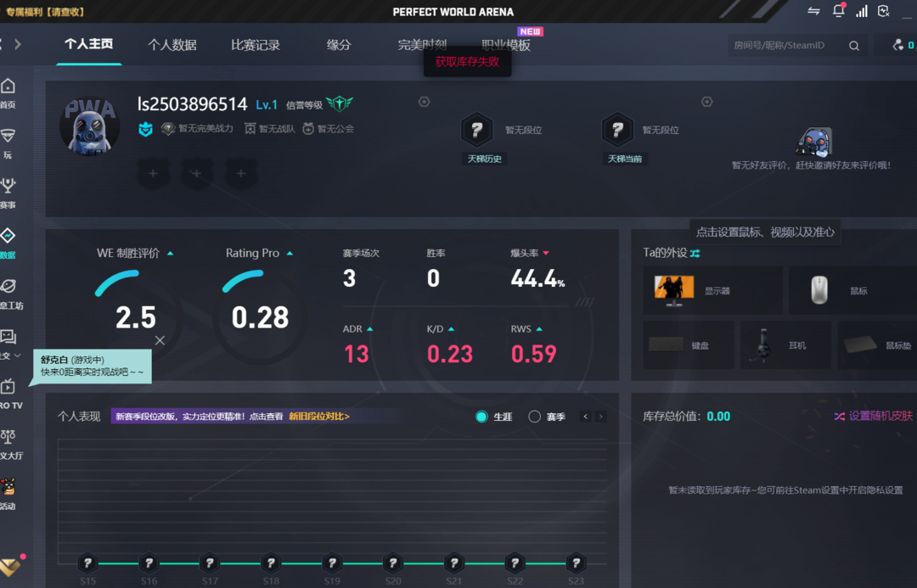Click the arrow next to Rating Pro

click(x=290, y=254)
